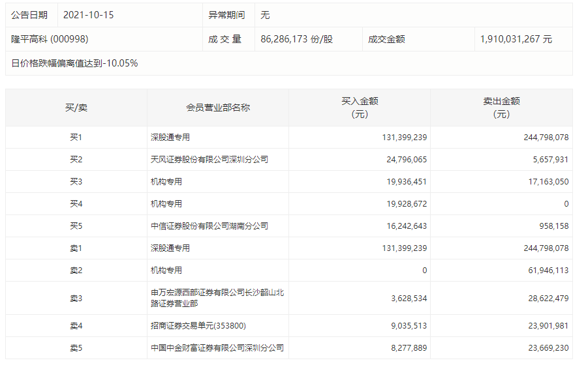Select the 买/卖 column header
This screenshot has height=367, width=588.
tap(76, 108)
